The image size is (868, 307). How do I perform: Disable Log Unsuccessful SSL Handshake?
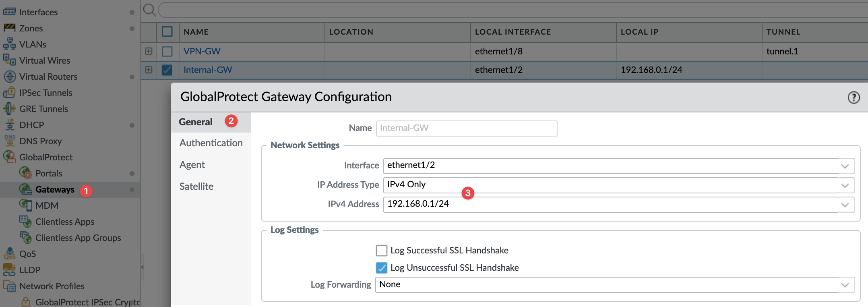[382, 268]
